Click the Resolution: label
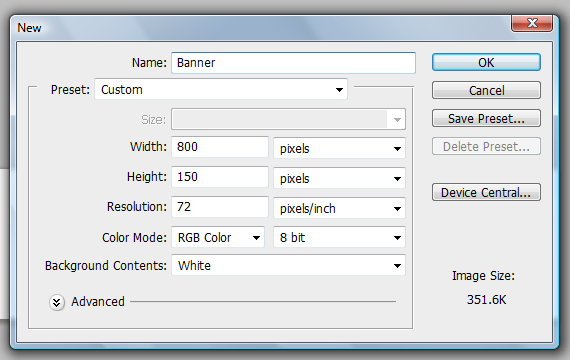Image resolution: width=570 pixels, height=360 pixels. pyautogui.click(x=137, y=207)
